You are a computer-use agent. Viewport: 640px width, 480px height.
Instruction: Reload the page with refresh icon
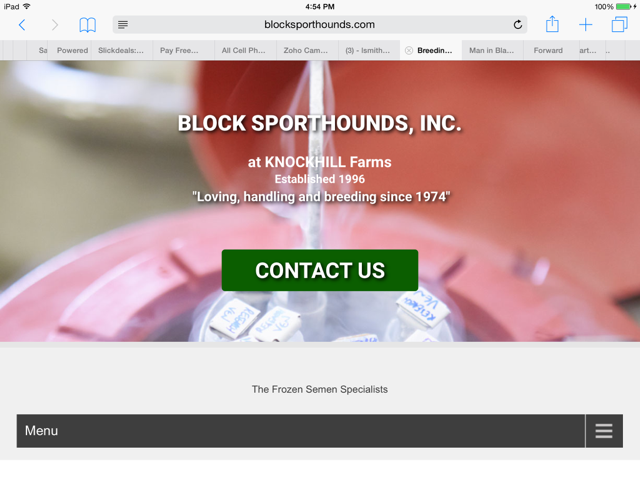pyautogui.click(x=518, y=25)
